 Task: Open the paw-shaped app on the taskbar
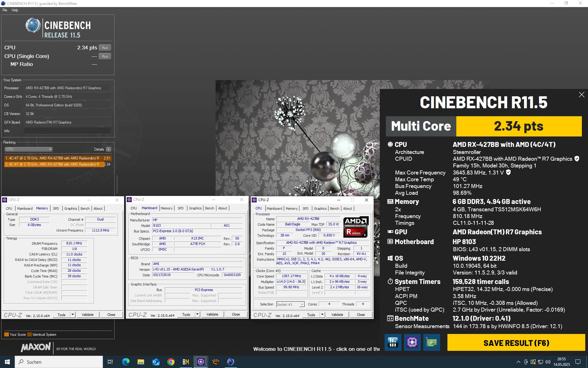tap(216, 362)
